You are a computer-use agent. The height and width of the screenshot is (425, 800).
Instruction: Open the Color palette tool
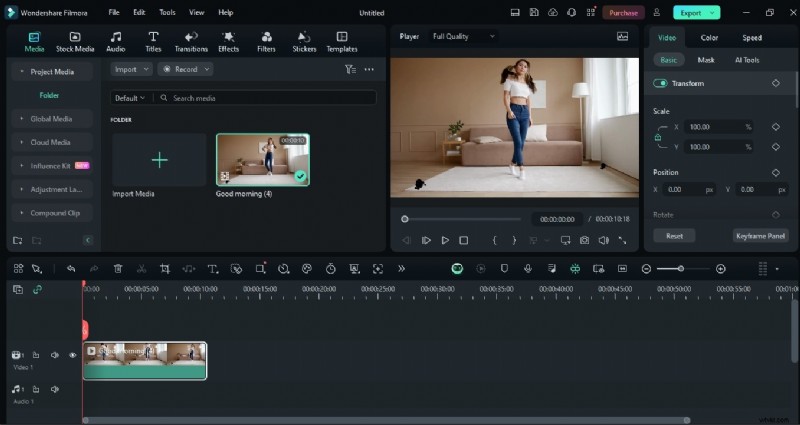pos(307,269)
